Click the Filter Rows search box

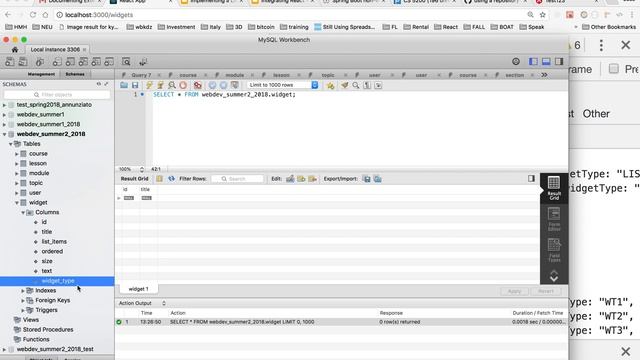click(x=237, y=179)
